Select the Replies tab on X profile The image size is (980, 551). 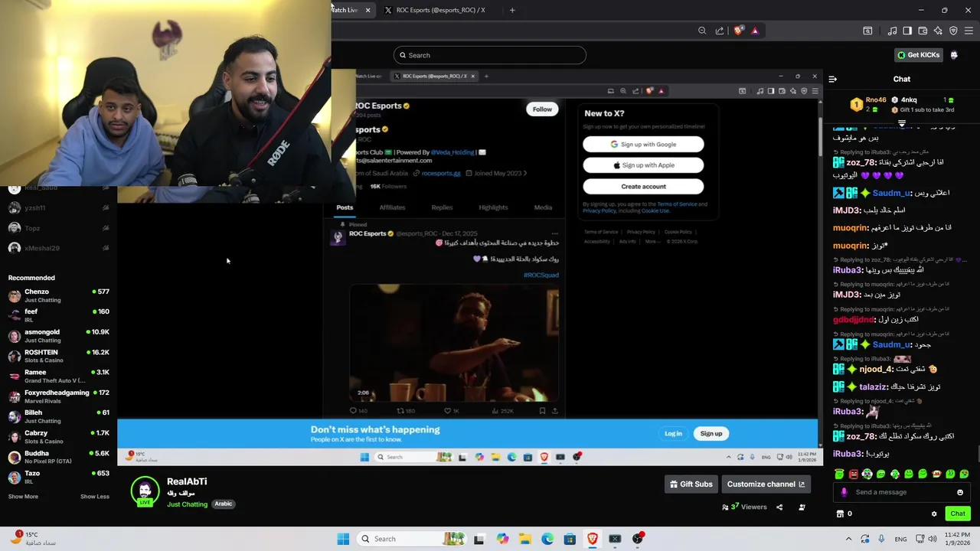442,207
